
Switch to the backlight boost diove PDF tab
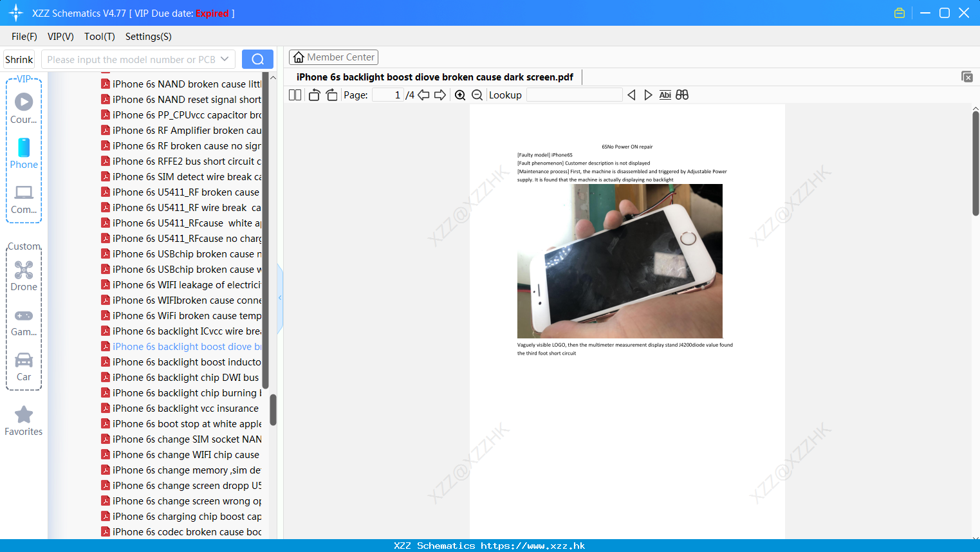click(x=434, y=77)
